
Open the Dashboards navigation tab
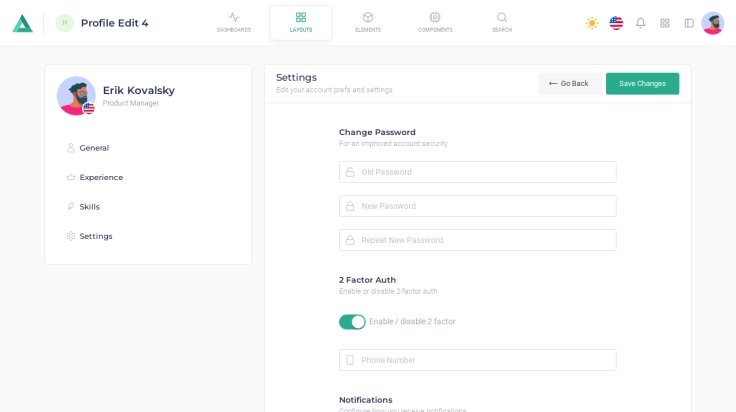pos(234,22)
